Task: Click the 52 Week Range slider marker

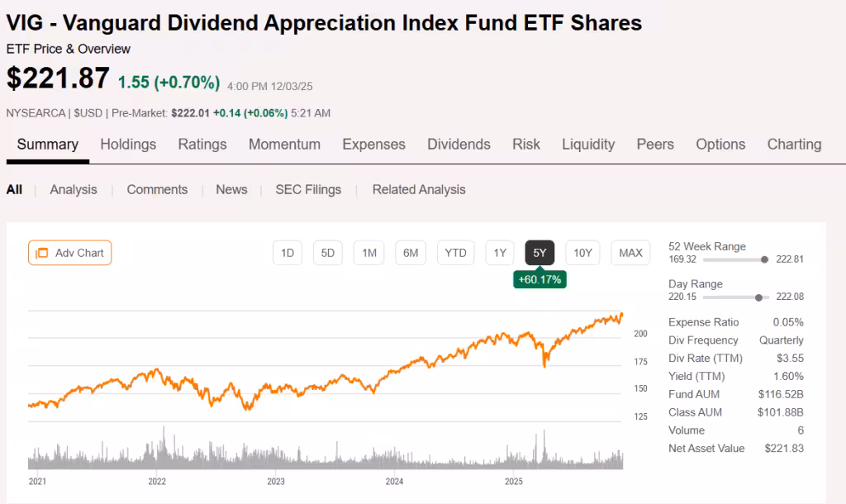Action: click(765, 259)
